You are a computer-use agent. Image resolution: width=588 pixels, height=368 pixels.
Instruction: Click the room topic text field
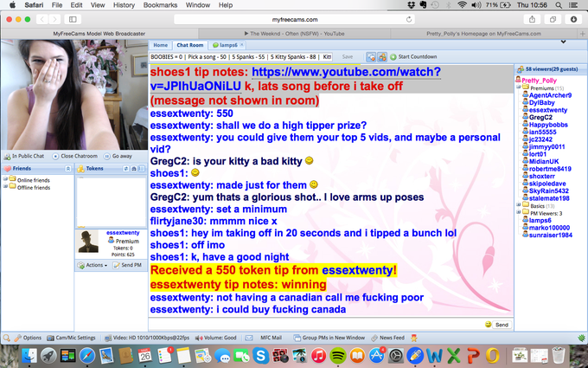241,56
